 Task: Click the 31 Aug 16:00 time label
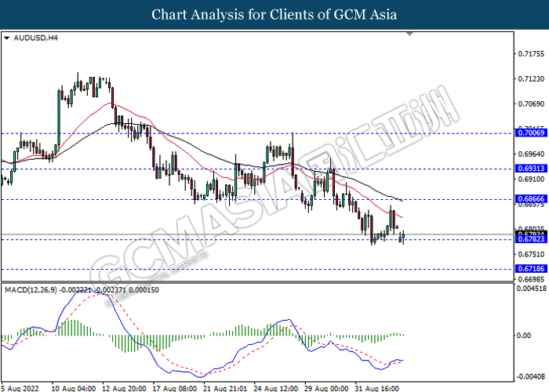tap(377, 389)
